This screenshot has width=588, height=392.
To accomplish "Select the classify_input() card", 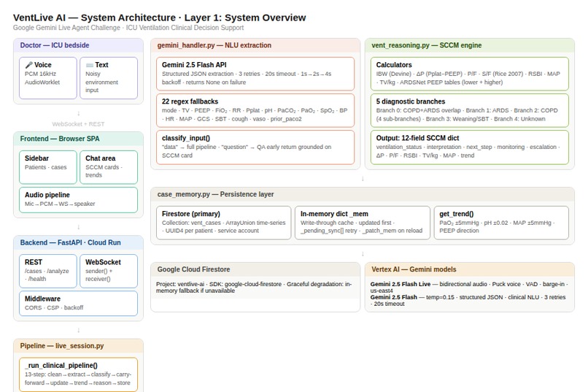I will click(255, 147).
